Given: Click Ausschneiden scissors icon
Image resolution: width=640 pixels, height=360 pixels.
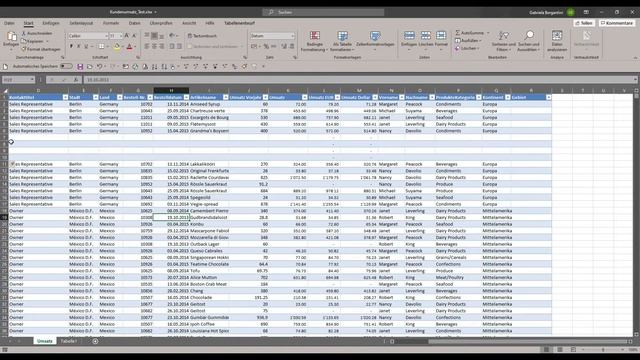Looking at the screenshot, I should 24,33.
